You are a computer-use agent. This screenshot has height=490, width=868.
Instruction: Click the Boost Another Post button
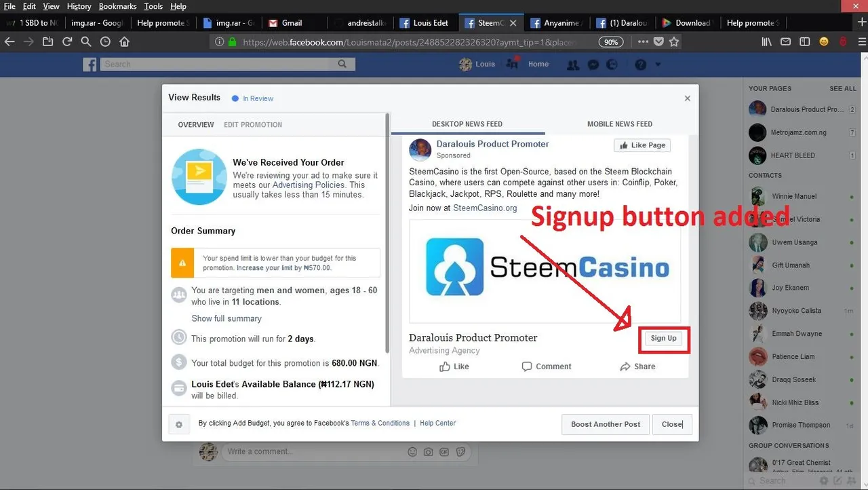tap(606, 424)
